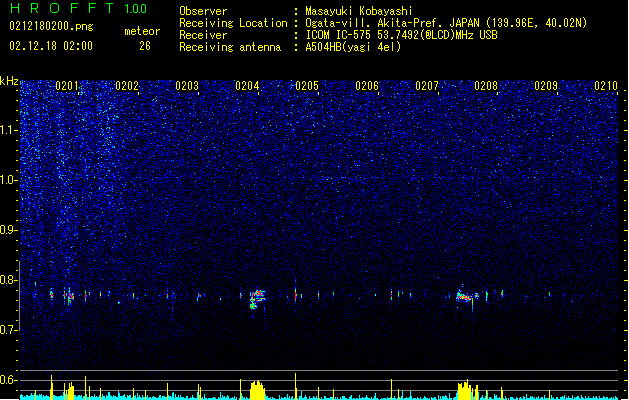Click the date 02.12.18 02:00
Image resolution: width=629 pixels, height=400 pixels.
coord(51,46)
